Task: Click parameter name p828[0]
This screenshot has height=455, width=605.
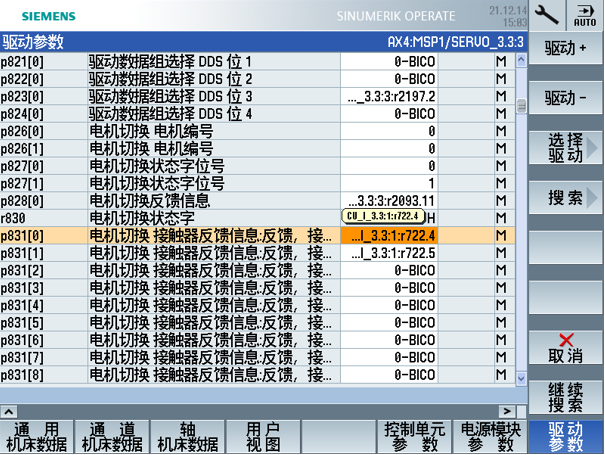Action: tap(22, 201)
